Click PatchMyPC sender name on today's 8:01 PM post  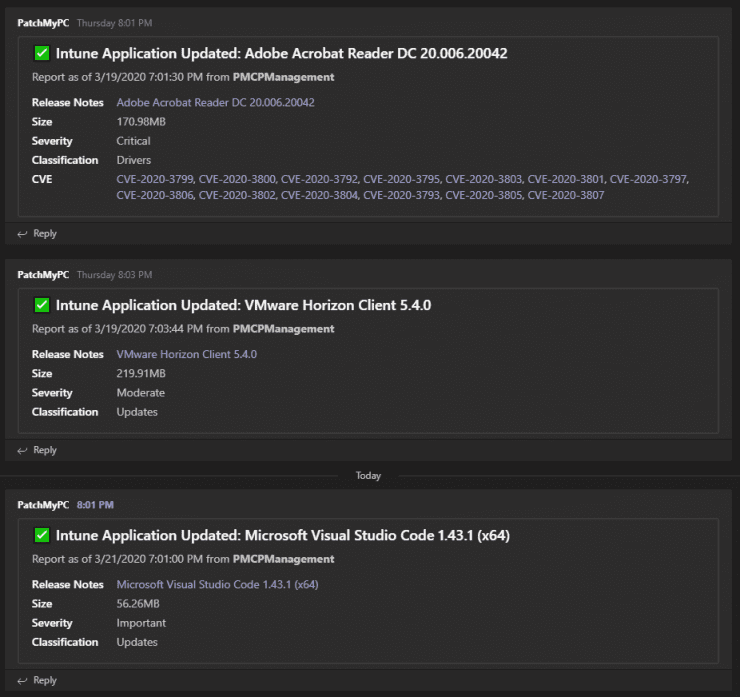(43, 505)
